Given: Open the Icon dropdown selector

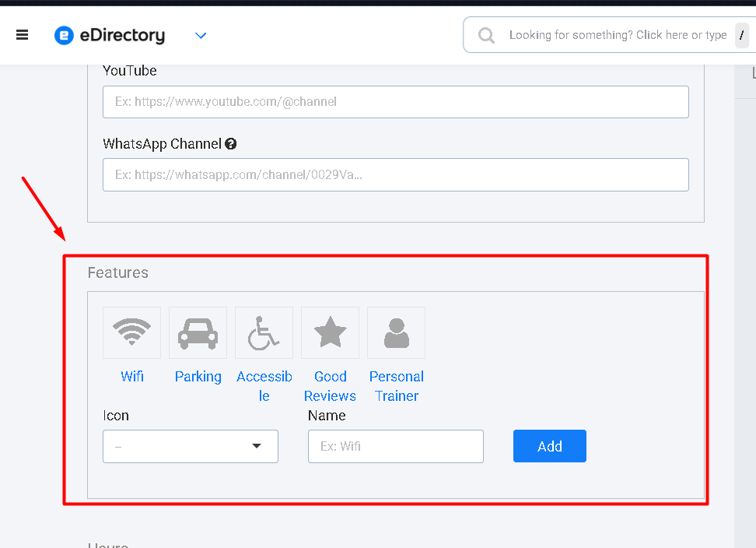Looking at the screenshot, I should [191, 446].
